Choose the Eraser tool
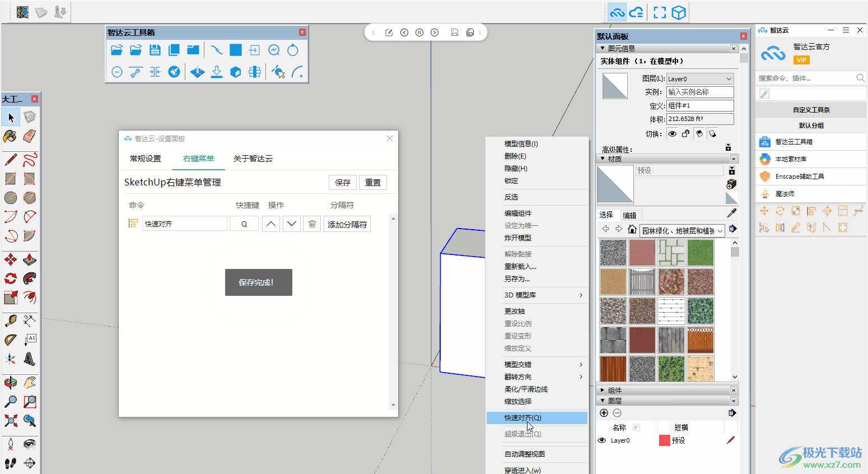This screenshot has width=868, height=474. tap(30, 136)
